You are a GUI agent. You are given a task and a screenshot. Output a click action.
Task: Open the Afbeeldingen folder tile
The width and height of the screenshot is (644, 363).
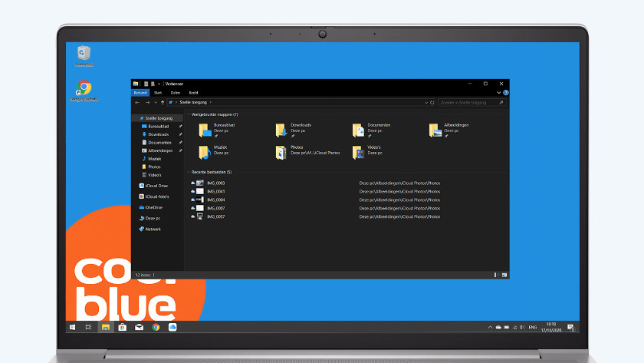[x=448, y=130]
